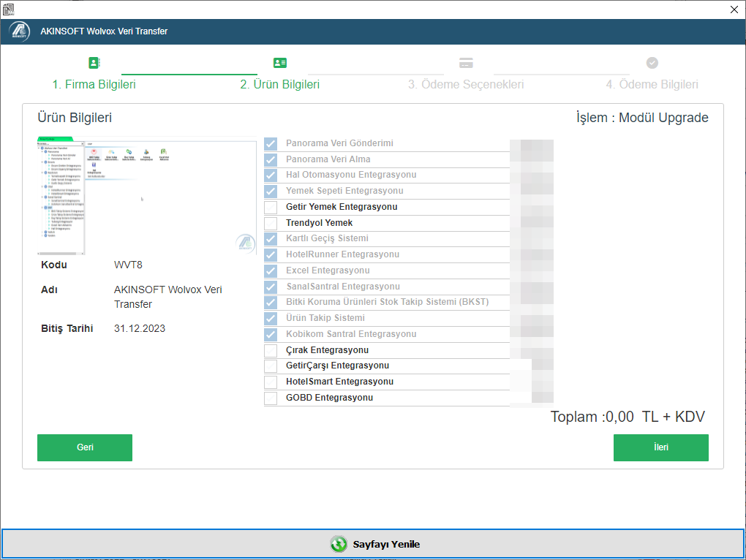
Task: Click end date value 31.12.2023
Action: coord(140,328)
